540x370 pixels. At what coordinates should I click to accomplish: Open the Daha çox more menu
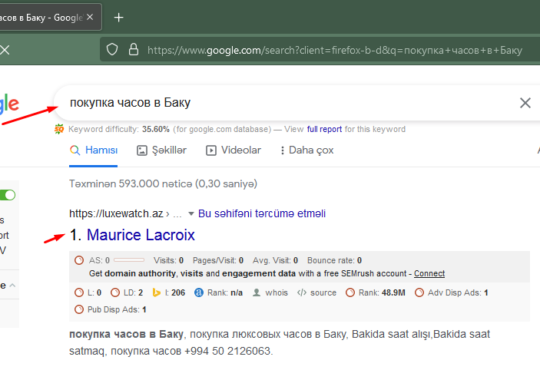(x=307, y=150)
